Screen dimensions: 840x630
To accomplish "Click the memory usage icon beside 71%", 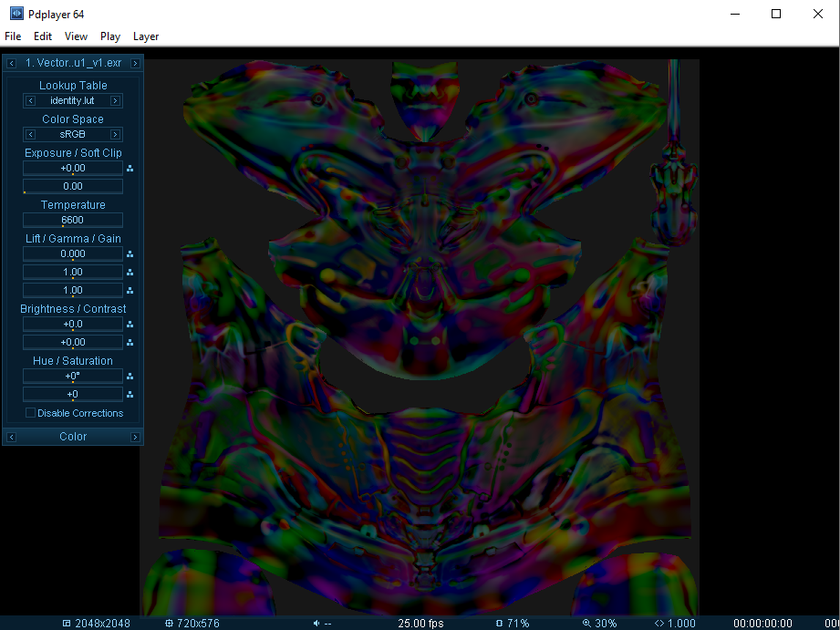I will pos(499,624).
